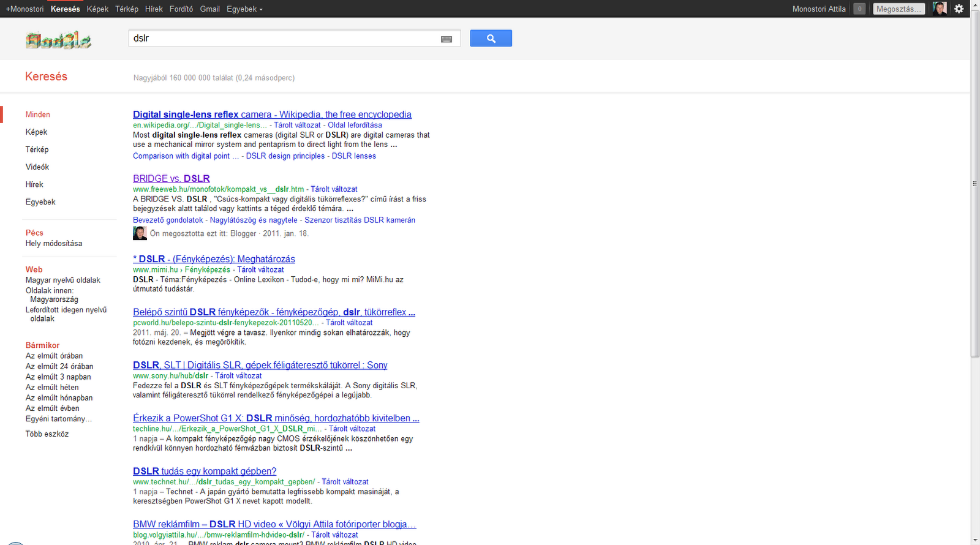Click the blue search magnifier button
This screenshot has width=980, height=545.
[x=491, y=38]
